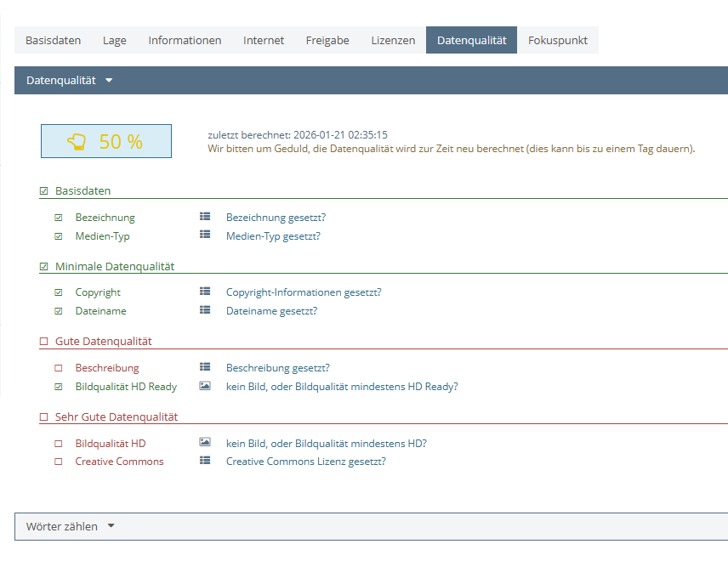Click the red Bildqualität HD label
The image size is (728, 578).
pyautogui.click(x=111, y=444)
